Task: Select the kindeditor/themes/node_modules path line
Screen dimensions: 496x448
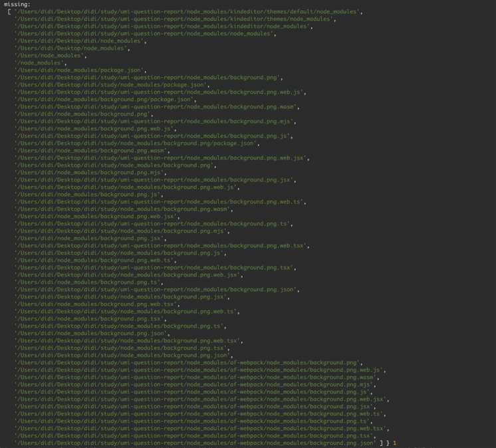Action: click(176, 19)
